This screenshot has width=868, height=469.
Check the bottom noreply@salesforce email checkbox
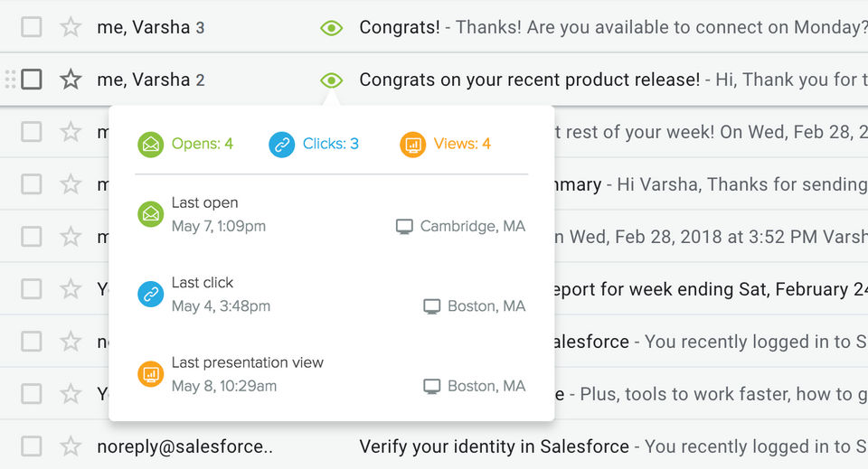[x=32, y=446]
